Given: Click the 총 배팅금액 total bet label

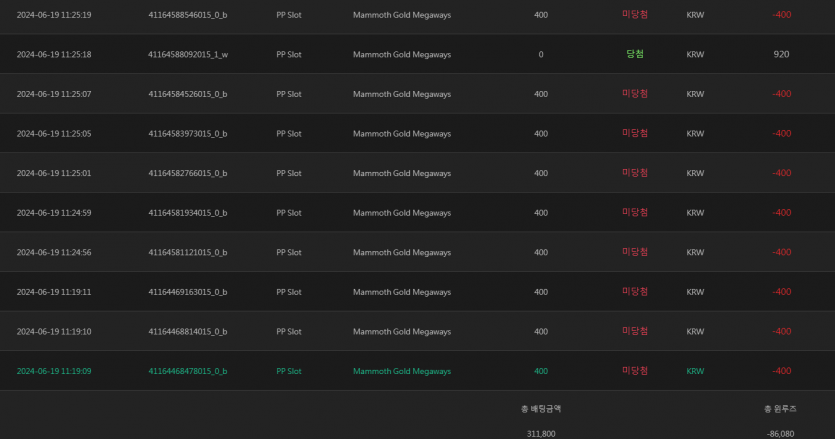Looking at the screenshot, I should pos(541,409).
